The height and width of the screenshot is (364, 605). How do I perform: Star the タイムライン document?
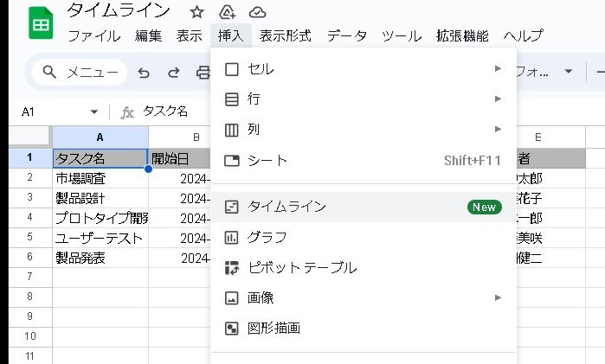point(197,12)
